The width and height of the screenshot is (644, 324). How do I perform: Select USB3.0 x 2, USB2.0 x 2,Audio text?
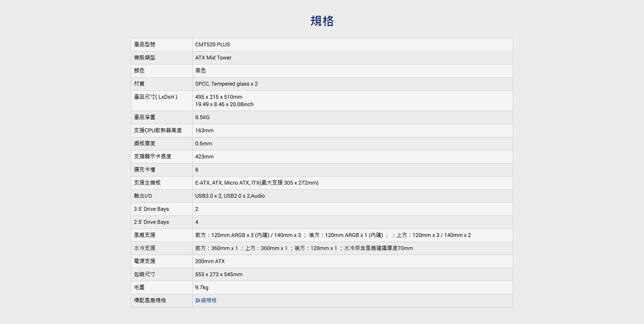(x=230, y=196)
